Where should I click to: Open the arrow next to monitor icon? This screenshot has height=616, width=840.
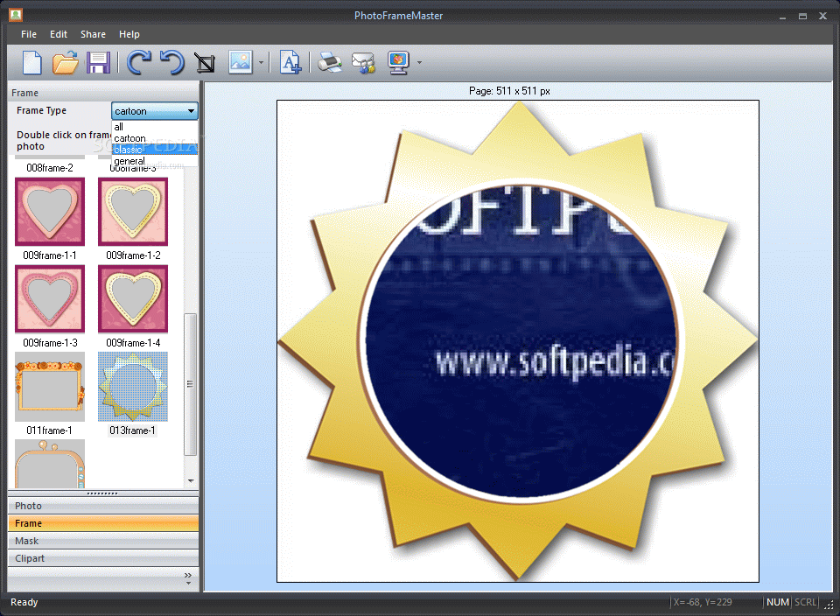pyautogui.click(x=419, y=63)
